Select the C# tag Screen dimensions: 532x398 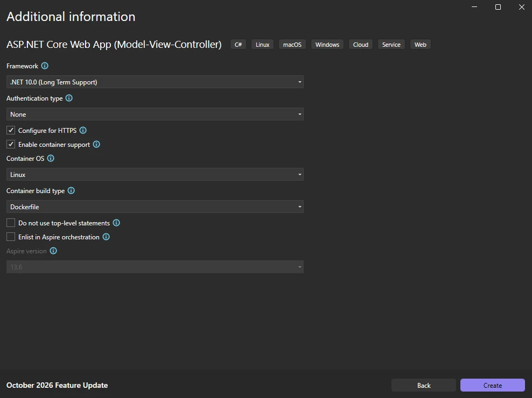(x=238, y=45)
